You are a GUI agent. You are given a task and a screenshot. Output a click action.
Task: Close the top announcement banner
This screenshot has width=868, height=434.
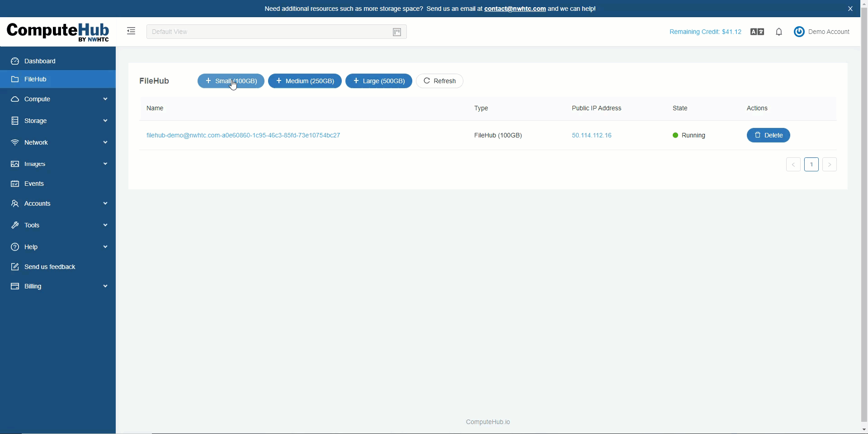[x=850, y=9]
